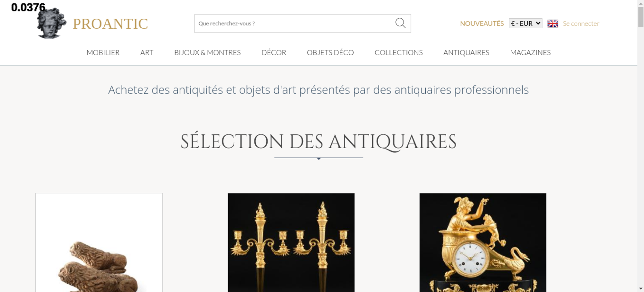Click the Se connecter link
This screenshot has width=644, height=292.
click(x=581, y=23)
